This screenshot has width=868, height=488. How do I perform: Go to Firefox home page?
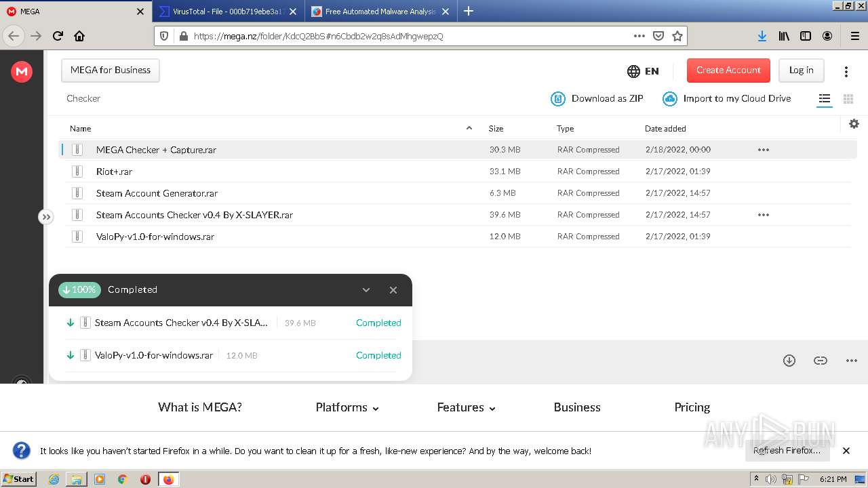click(x=79, y=36)
